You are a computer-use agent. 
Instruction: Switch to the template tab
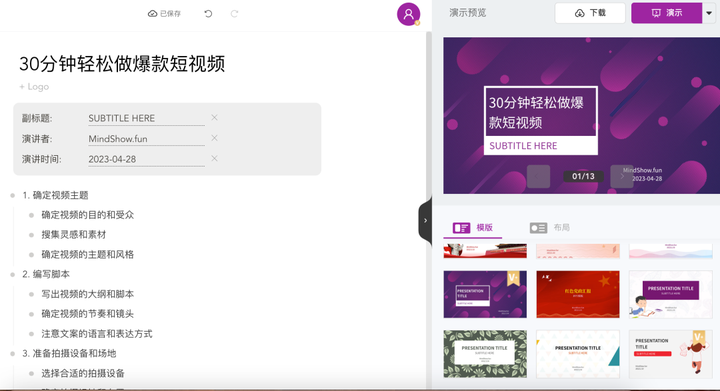[x=472, y=228]
